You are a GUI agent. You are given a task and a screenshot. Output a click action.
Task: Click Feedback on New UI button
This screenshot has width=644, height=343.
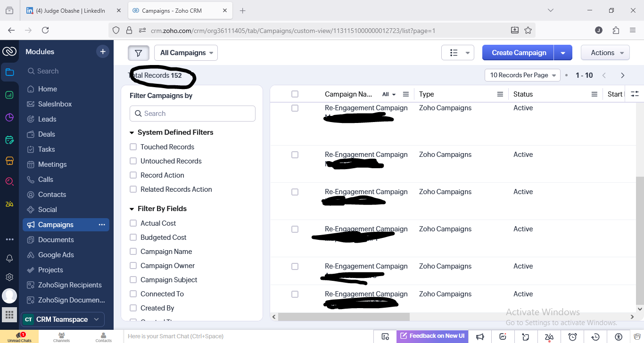click(433, 336)
